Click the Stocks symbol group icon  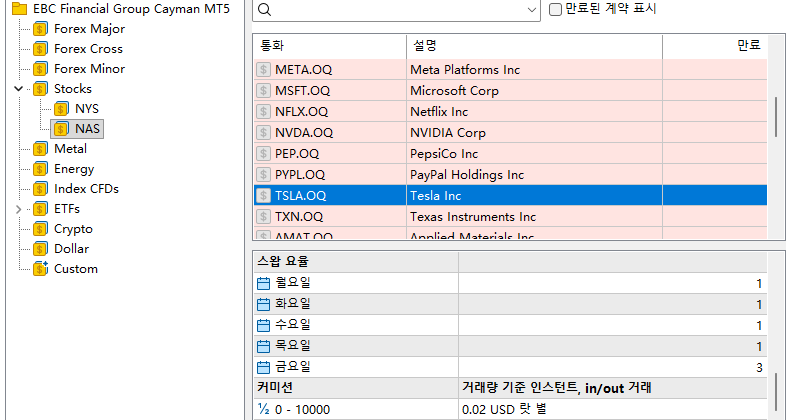(x=41, y=89)
